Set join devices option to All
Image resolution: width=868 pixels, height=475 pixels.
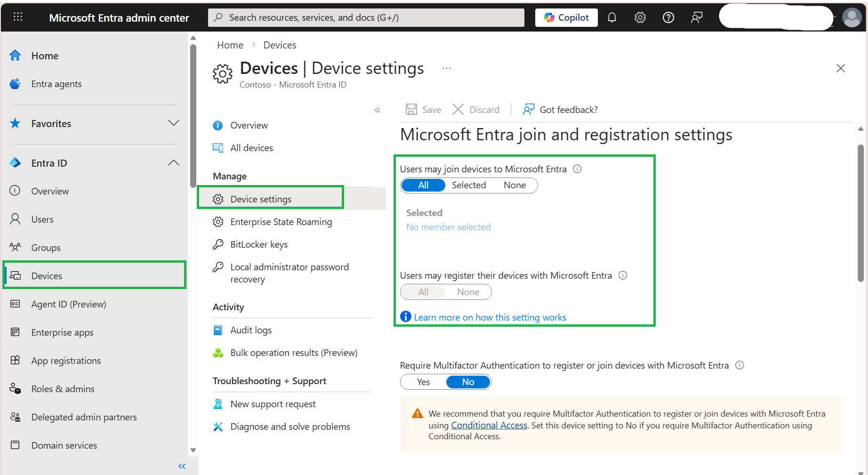423,185
